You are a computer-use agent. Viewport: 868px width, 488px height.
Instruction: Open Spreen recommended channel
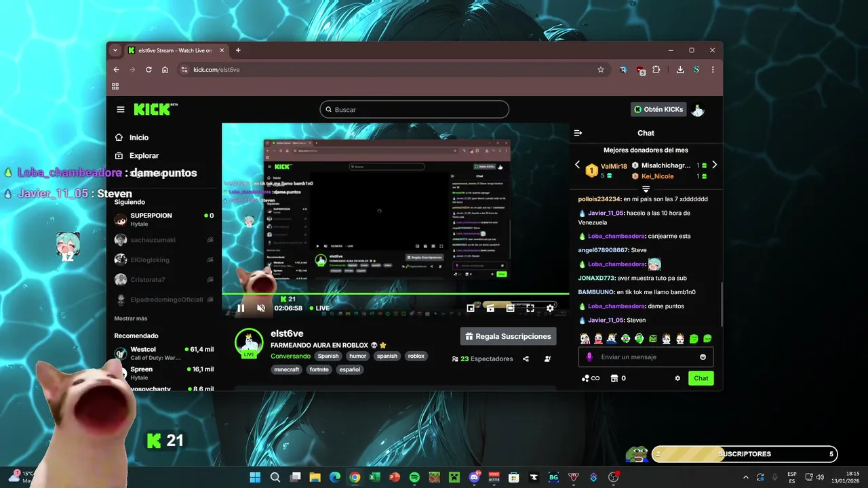[x=164, y=373]
